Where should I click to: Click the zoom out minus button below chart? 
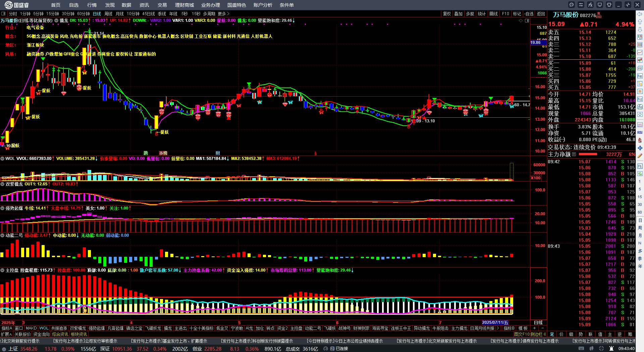click(543, 328)
